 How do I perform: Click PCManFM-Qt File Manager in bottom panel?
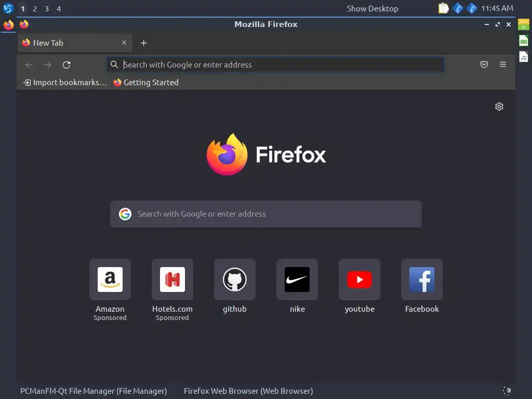click(94, 391)
